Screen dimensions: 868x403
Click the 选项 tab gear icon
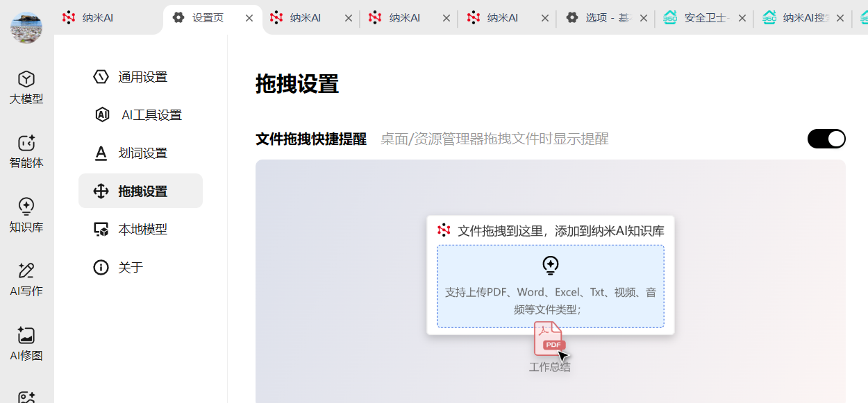coord(571,17)
